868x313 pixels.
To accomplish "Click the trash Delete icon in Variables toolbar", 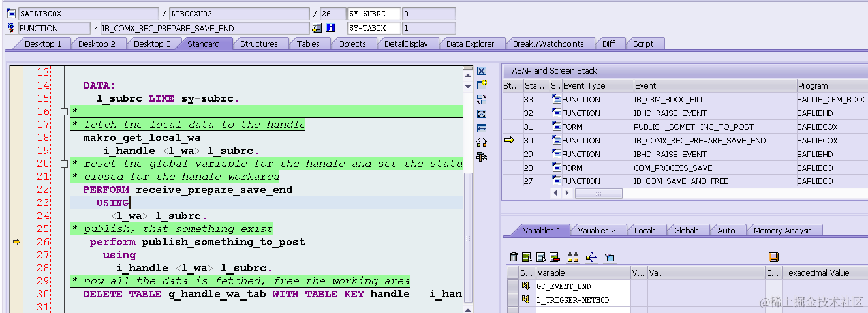I will (x=514, y=258).
